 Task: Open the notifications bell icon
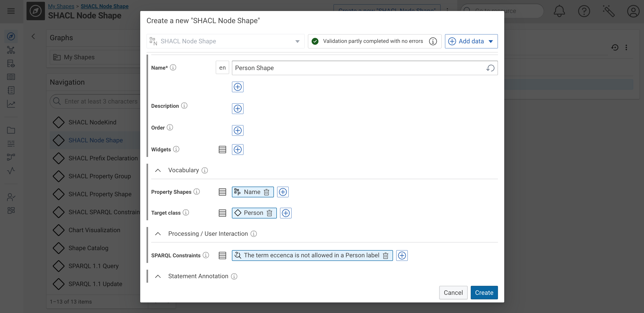point(559,11)
